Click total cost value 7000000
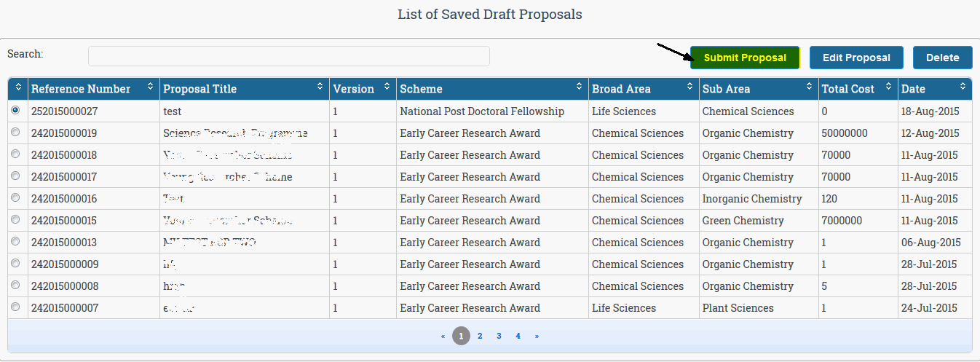Screen dimensions: 980x362 (x=842, y=221)
